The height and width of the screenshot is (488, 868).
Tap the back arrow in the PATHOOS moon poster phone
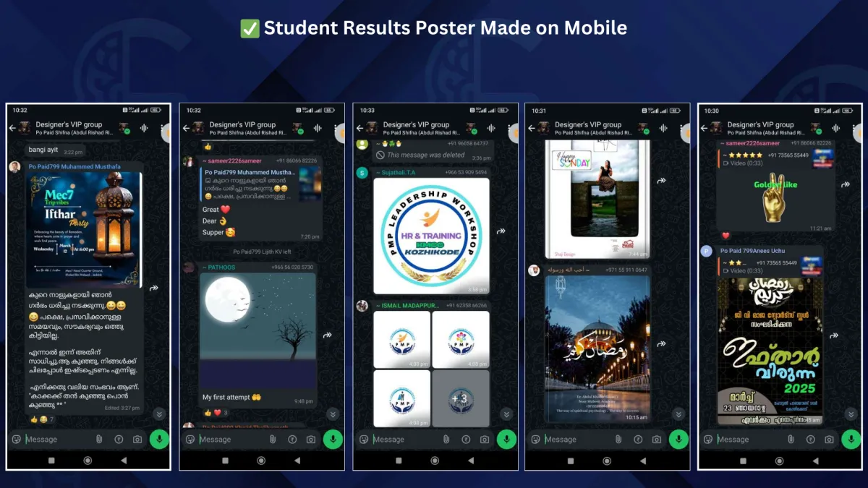click(186, 128)
